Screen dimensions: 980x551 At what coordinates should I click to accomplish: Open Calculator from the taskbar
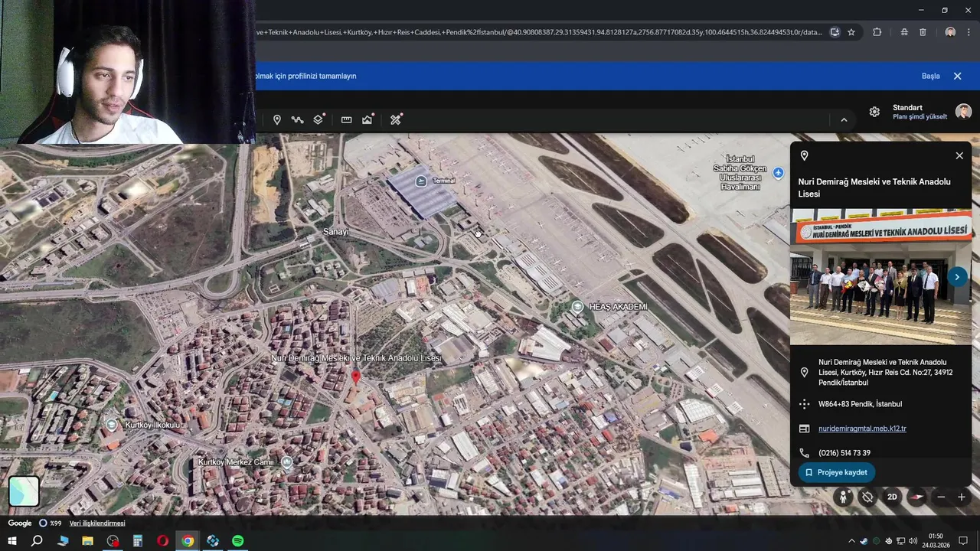click(138, 541)
